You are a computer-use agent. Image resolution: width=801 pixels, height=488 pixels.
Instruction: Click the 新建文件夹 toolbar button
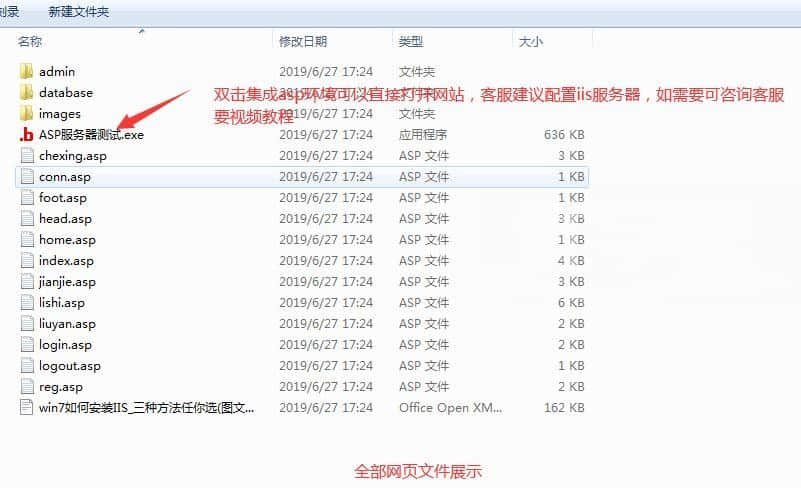[x=78, y=12]
